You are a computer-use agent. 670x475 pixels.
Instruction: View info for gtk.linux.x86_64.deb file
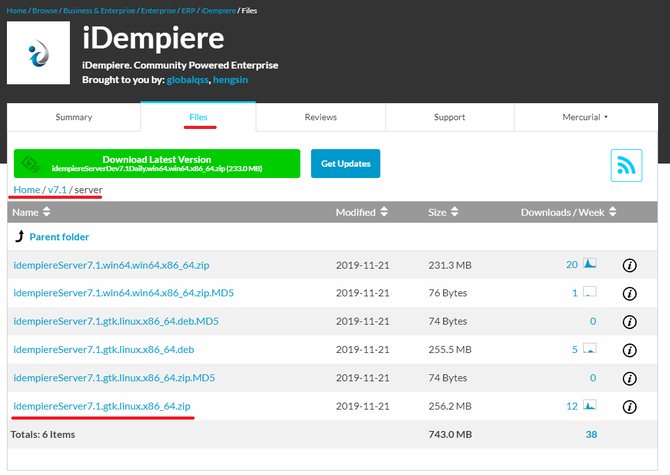click(x=629, y=350)
